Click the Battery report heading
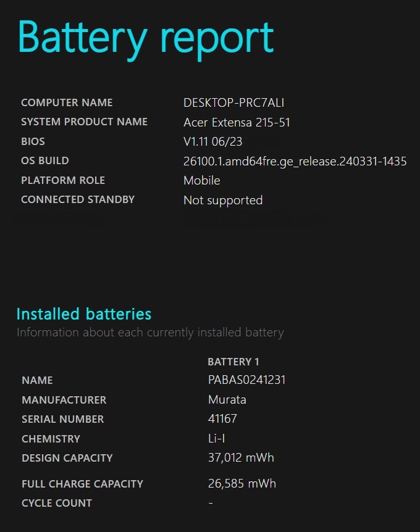The image size is (420, 532). tap(146, 37)
